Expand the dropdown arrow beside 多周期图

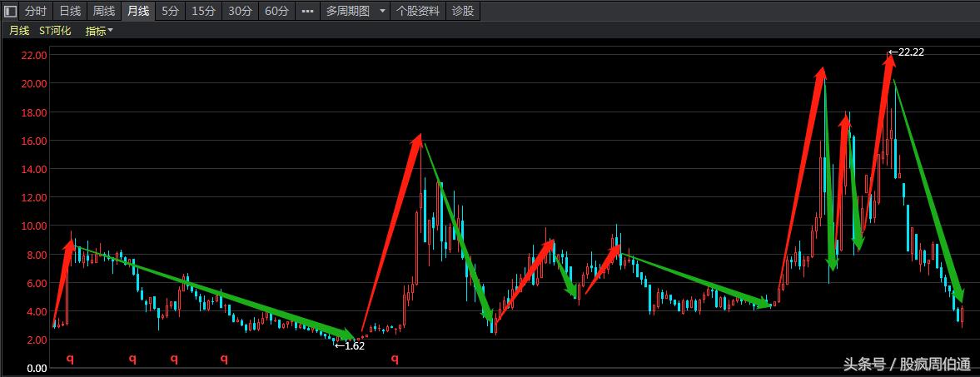tap(382, 11)
